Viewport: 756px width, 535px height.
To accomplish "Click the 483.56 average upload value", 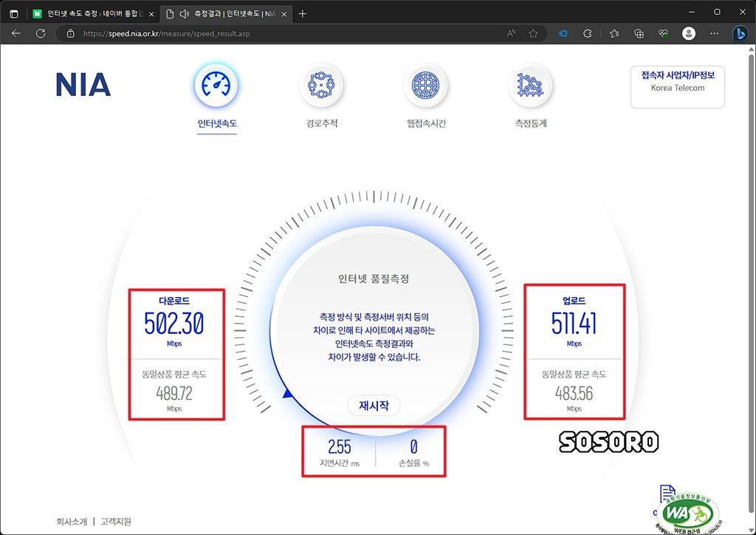I will click(x=574, y=394).
